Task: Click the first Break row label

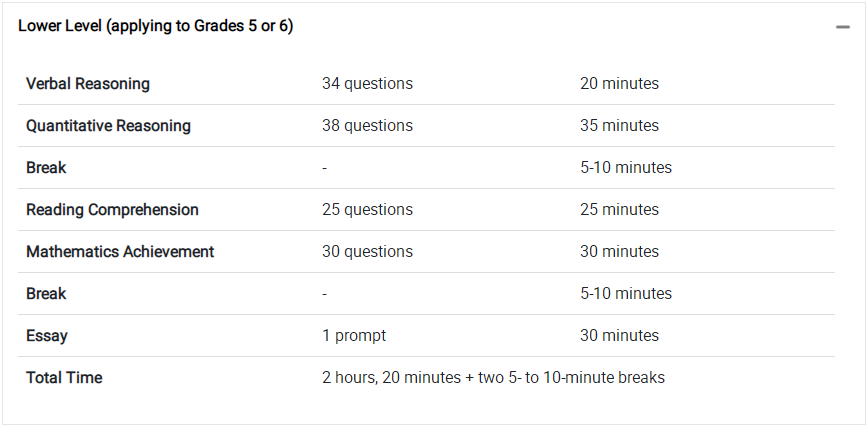Action: [x=46, y=168]
